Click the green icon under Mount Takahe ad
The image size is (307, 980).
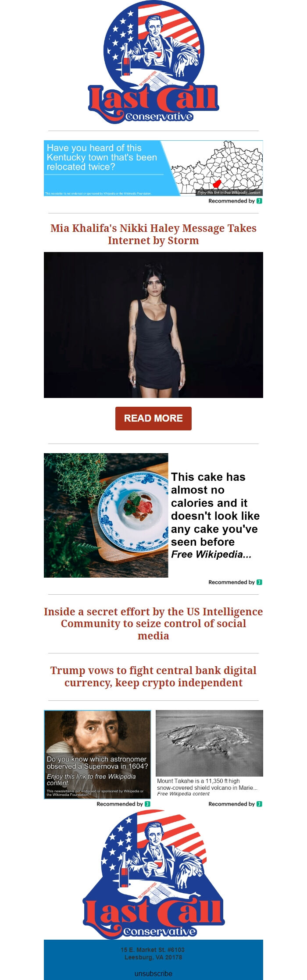pyautogui.click(x=259, y=804)
